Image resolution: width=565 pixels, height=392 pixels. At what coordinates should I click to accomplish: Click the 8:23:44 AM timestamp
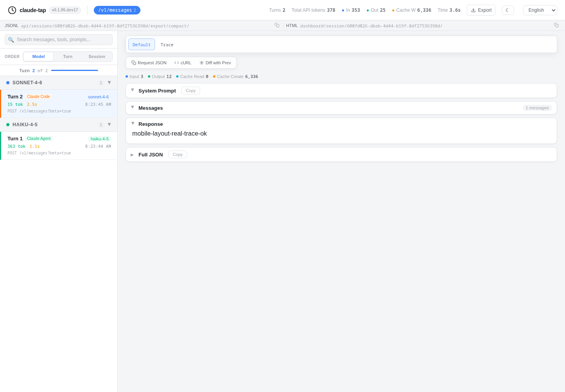pyautogui.click(x=98, y=146)
